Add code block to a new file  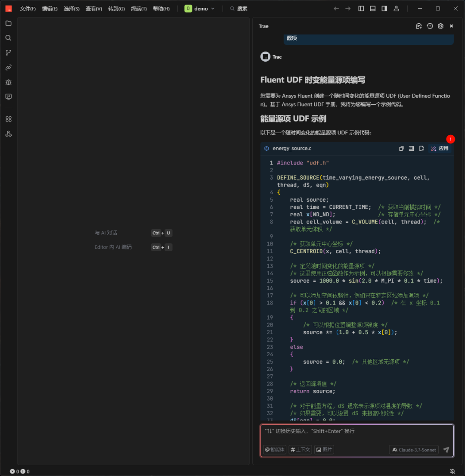(x=422, y=149)
